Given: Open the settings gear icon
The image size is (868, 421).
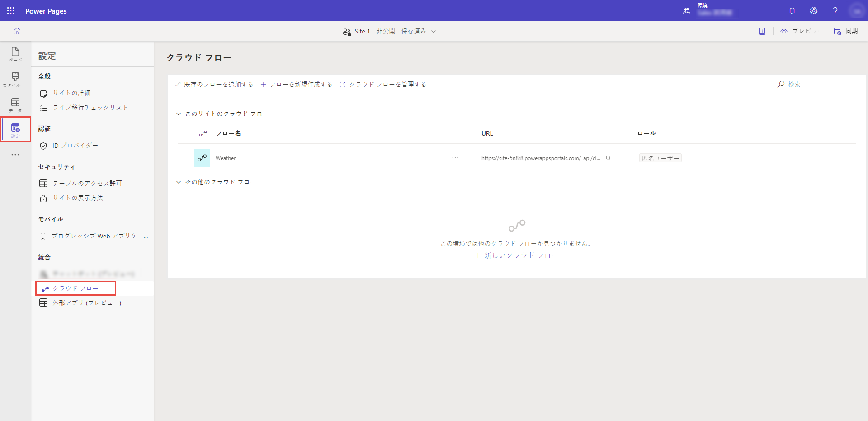Looking at the screenshot, I should pos(814,11).
